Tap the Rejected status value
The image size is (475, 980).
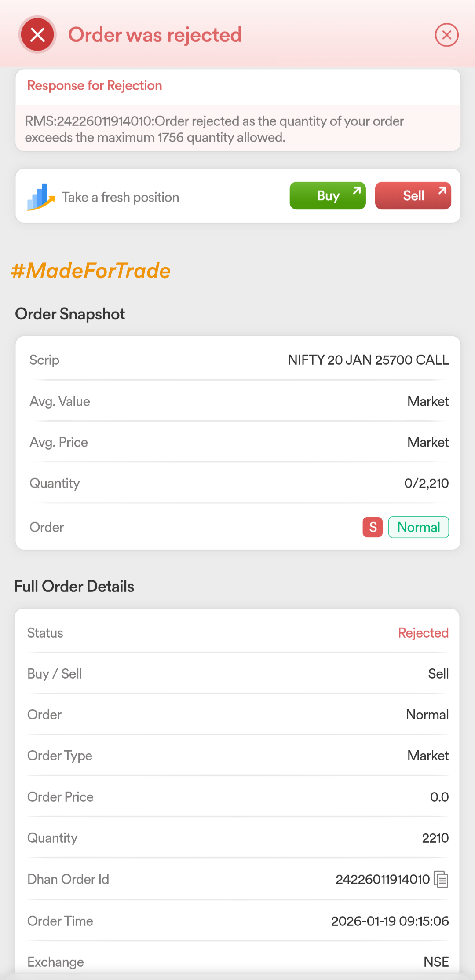(x=423, y=633)
